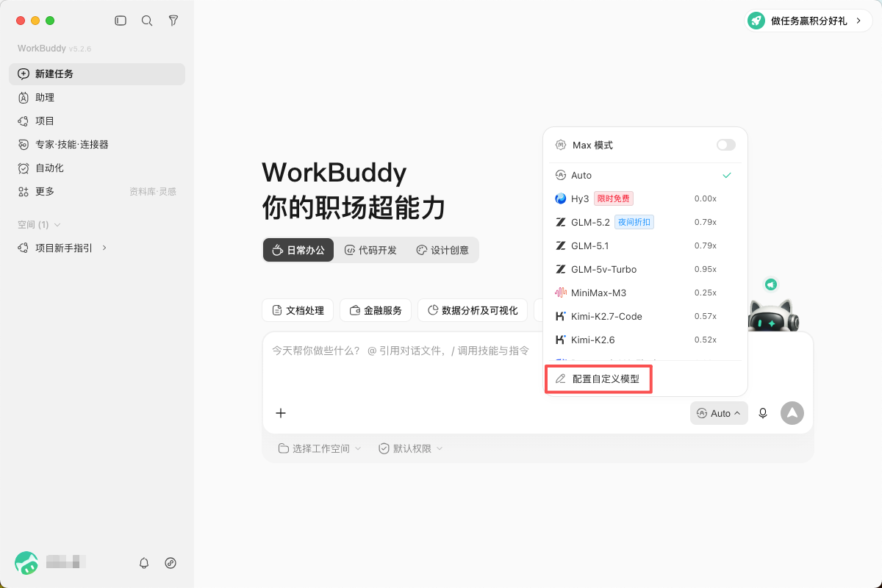Open 做任务赢积分好礼 arrow

tap(858, 21)
